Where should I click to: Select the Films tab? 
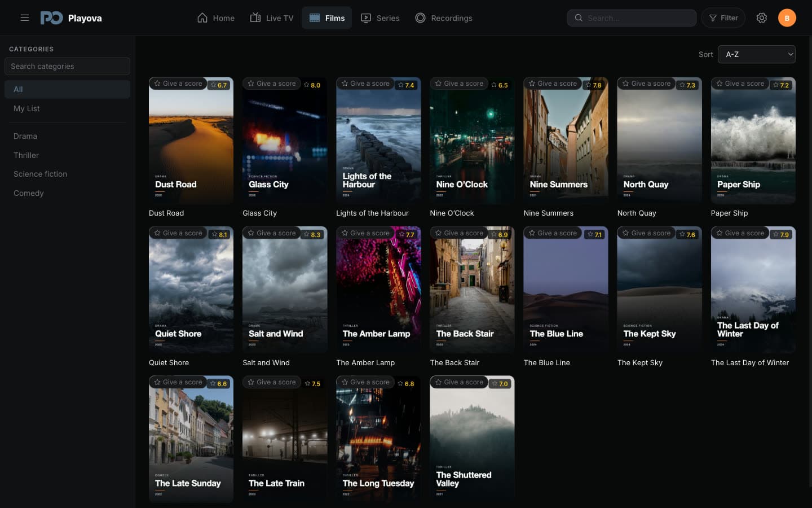point(327,18)
